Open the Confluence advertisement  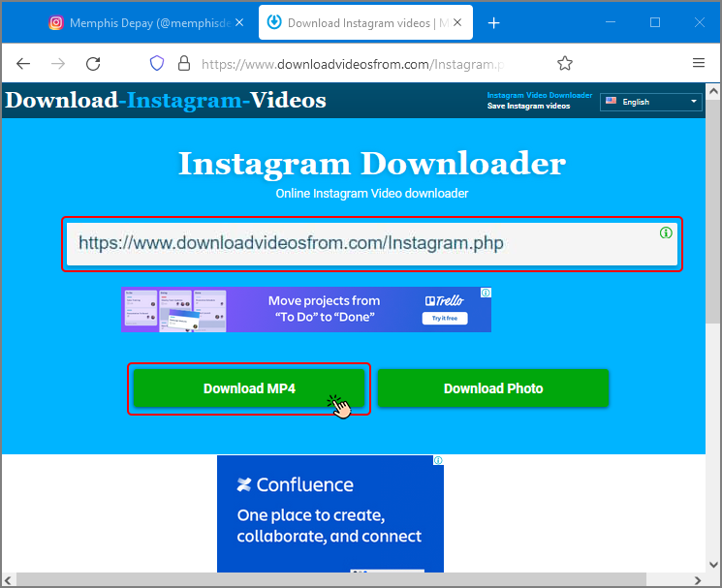point(330,514)
